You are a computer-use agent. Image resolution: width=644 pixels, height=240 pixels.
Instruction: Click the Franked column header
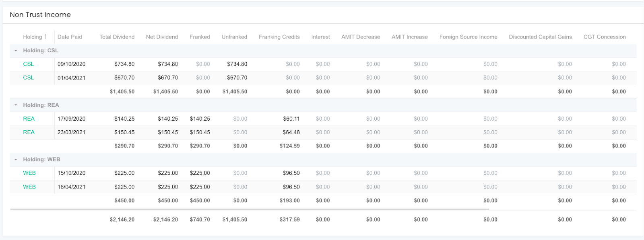[200, 37]
